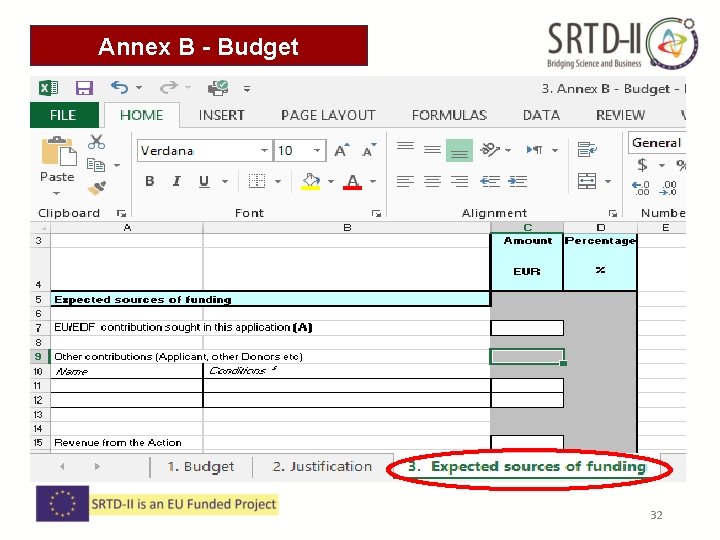Viewport: 720px width, 540px height.
Task: Open the REVIEW ribbon tab
Action: 620,115
